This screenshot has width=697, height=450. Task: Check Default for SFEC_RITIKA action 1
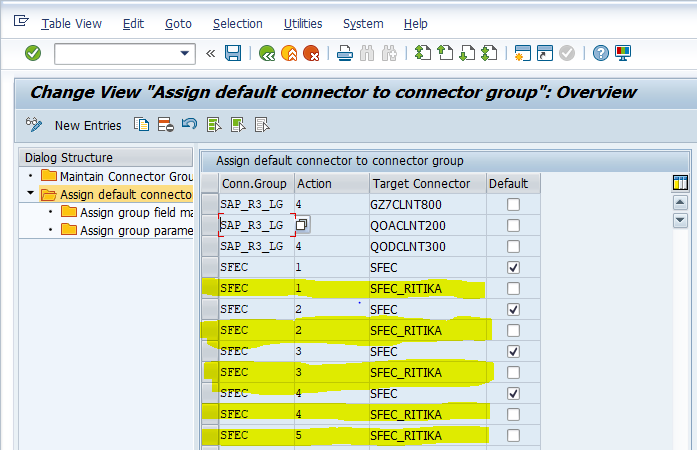513,289
